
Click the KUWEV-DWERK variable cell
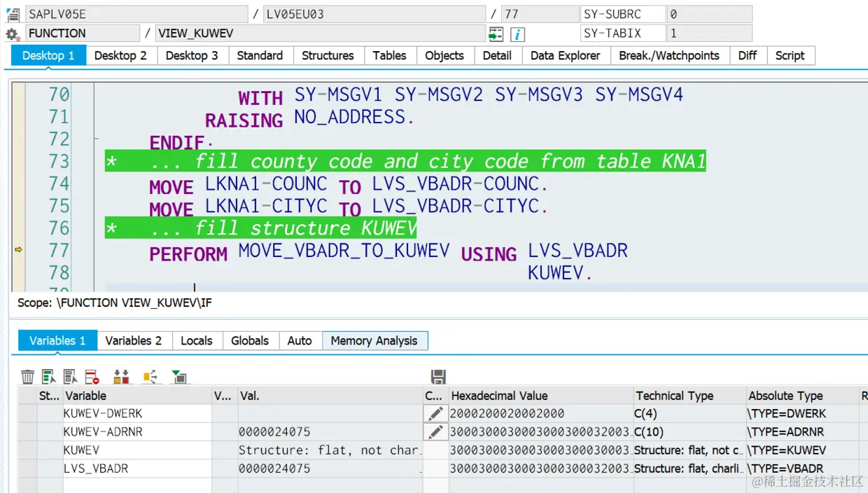(x=137, y=414)
